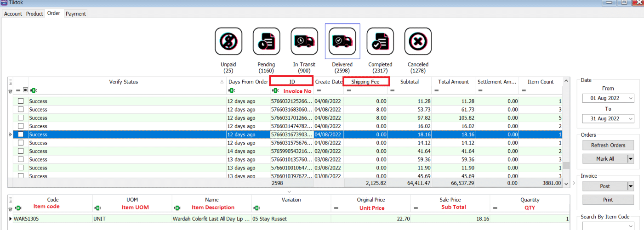644x230 pixels.
Task: Select the Pending orders icon
Action: 266,41
